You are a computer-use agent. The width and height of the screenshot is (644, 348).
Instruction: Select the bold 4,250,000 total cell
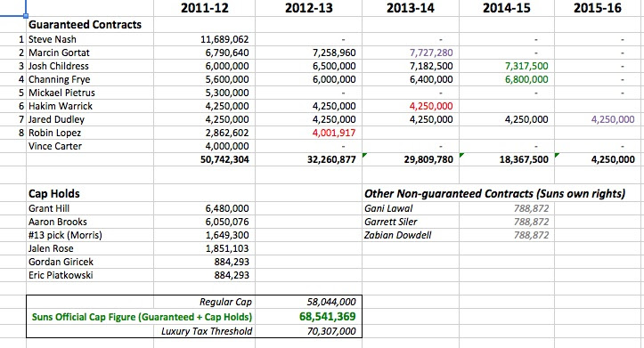click(598, 159)
